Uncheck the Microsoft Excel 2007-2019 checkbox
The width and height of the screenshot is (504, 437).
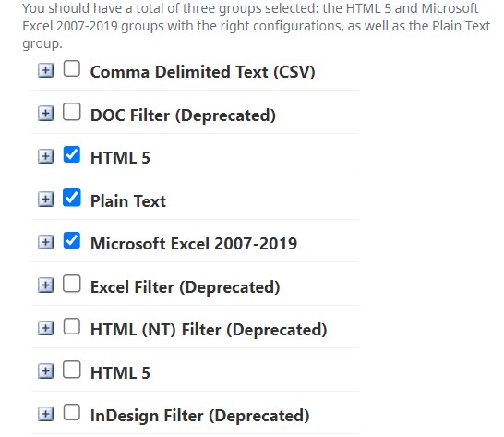point(72,240)
